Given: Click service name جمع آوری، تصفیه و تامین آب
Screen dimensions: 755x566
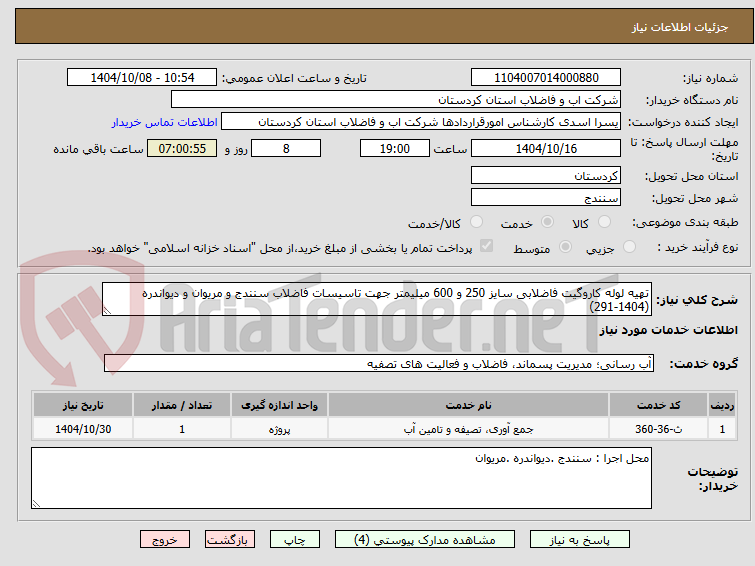Looking at the screenshot, I should [469, 429].
